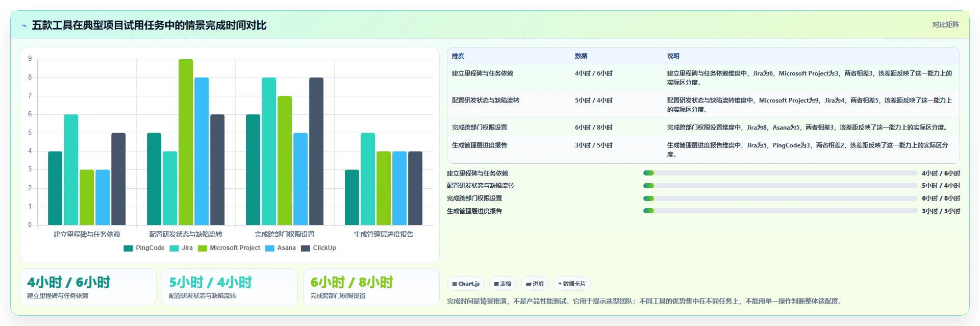Hide the ClickUp series via its legend label
Image resolution: width=980 pixels, height=326 pixels.
(x=324, y=248)
